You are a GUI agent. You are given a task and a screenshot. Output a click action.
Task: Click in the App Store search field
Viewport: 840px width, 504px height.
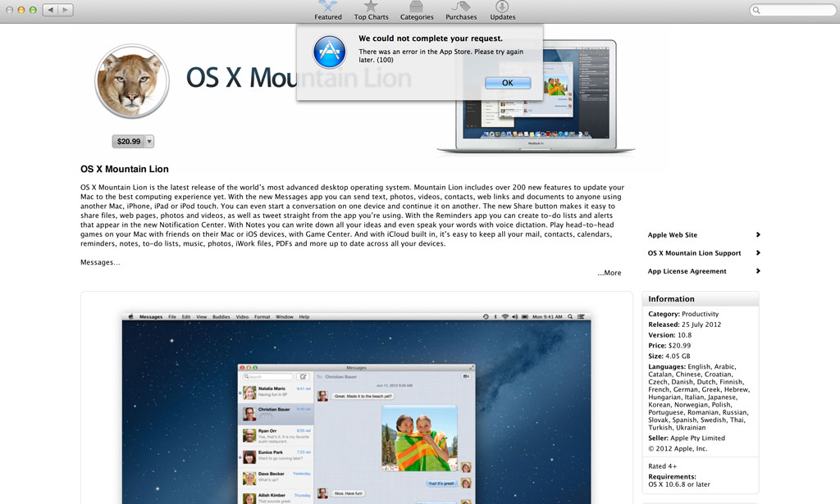pyautogui.click(x=793, y=10)
